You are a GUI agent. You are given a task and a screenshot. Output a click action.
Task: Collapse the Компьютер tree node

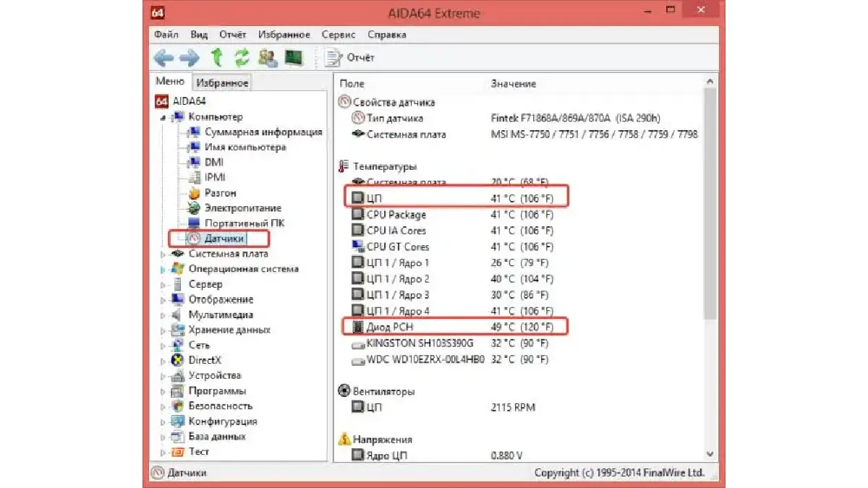tap(163, 117)
